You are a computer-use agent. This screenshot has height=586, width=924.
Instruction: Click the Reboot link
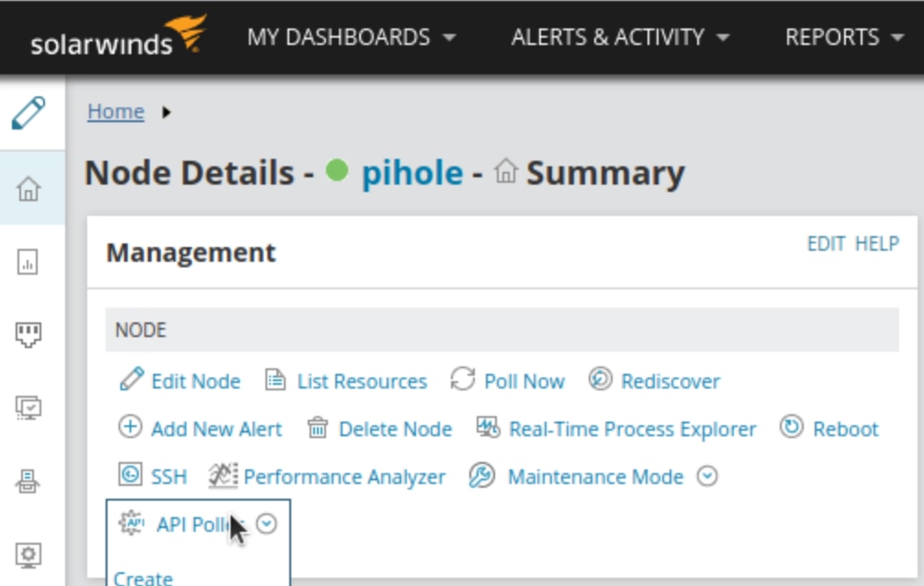(846, 429)
